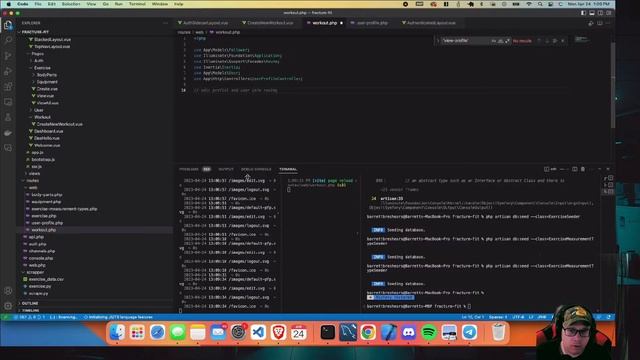
Task: Split the terminal in the panel
Action: point(575,169)
